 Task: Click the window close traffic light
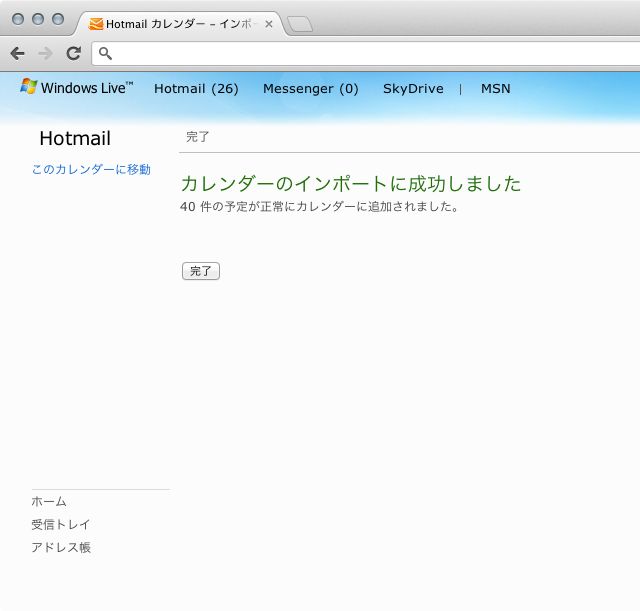tap(18, 19)
